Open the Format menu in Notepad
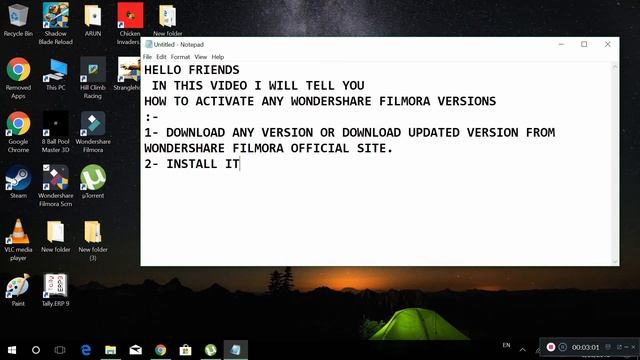 tap(180, 57)
